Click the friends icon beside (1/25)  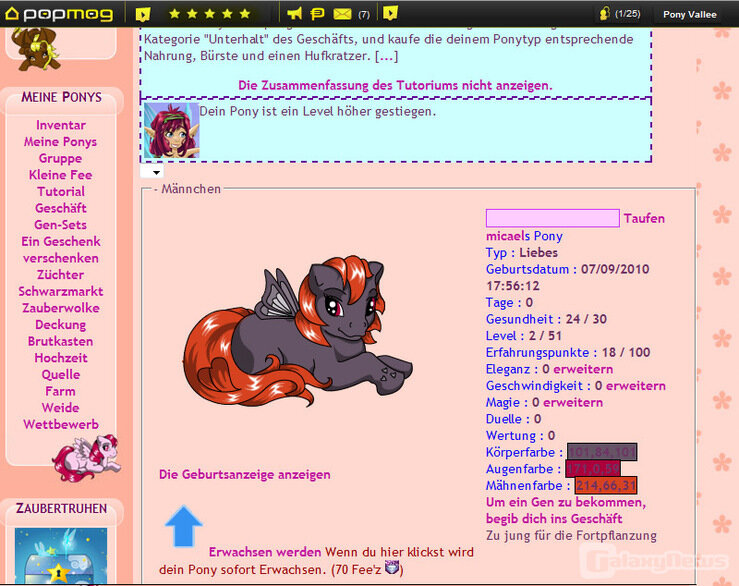click(604, 14)
